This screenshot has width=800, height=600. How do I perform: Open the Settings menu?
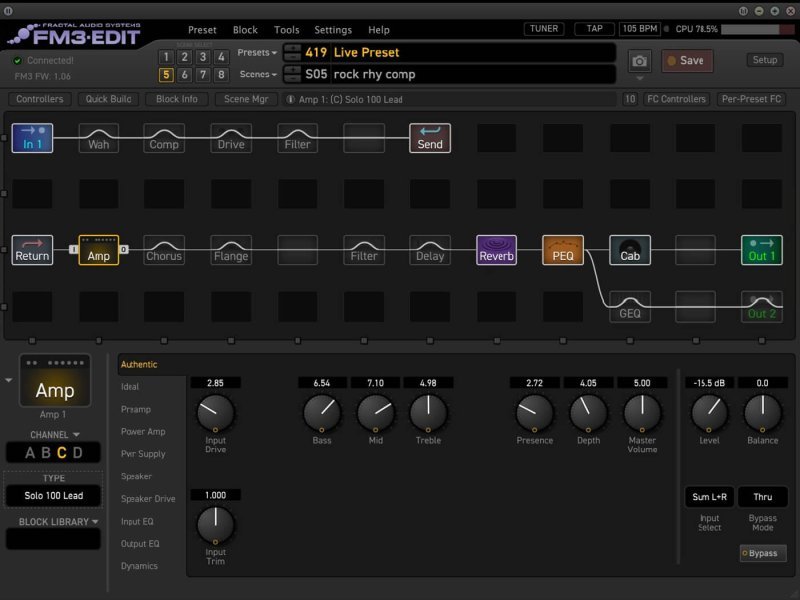point(333,29)
